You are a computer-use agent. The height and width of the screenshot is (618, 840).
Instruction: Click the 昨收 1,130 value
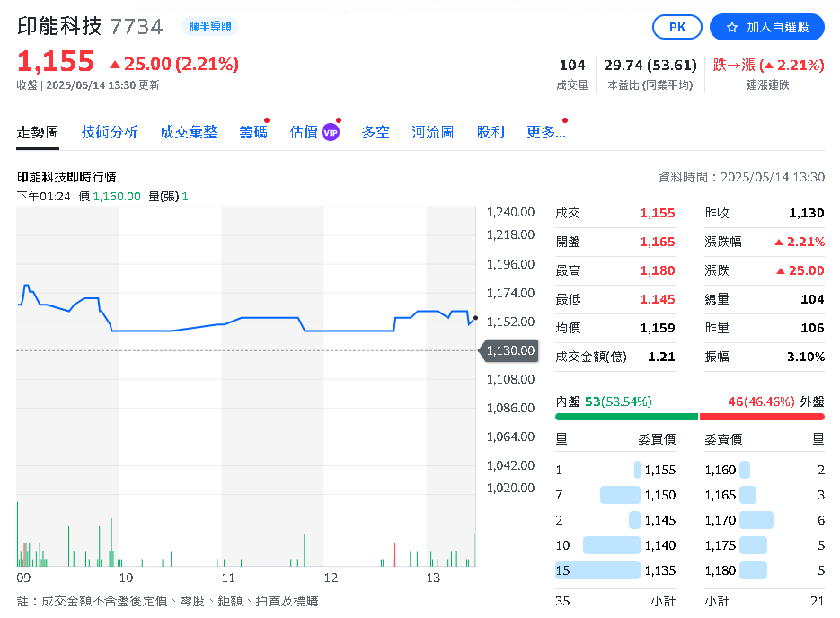pyautogui.click(x=806, y=213)
